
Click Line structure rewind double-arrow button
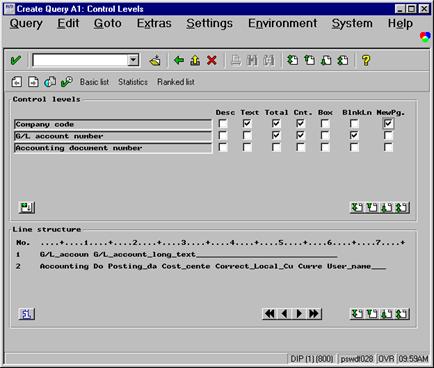click(x=270, y=314)
